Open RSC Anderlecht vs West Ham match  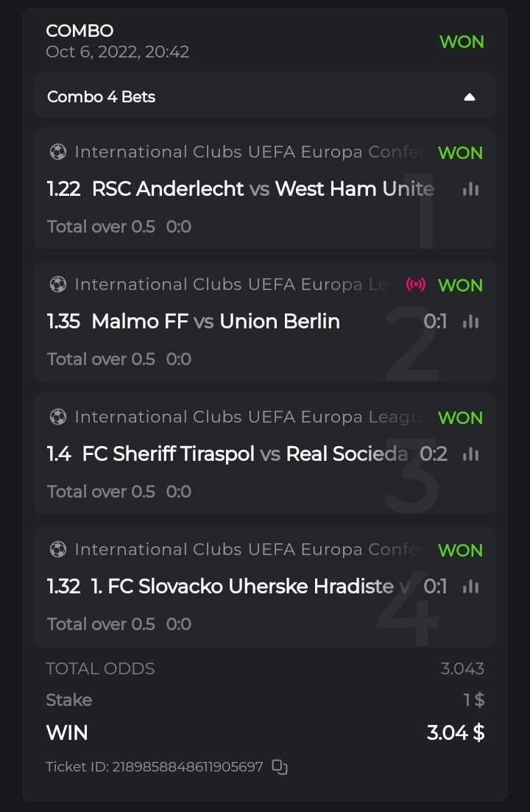[263, 189]
